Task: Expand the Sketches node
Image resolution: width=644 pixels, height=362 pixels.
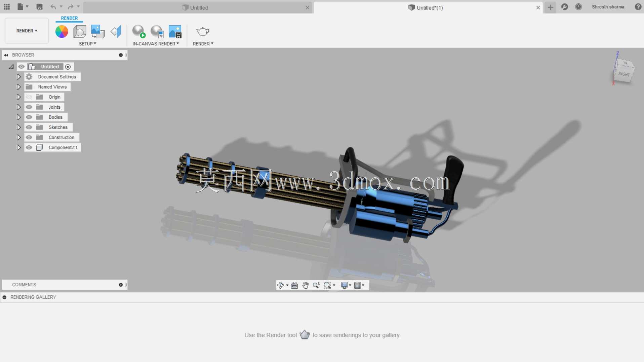Action: point(18,127)
